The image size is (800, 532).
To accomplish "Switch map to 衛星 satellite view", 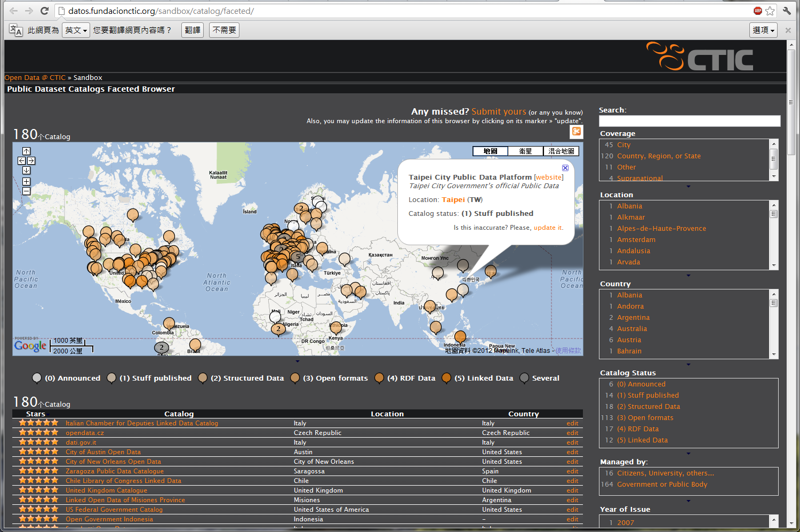I will (x=526, y=151).
